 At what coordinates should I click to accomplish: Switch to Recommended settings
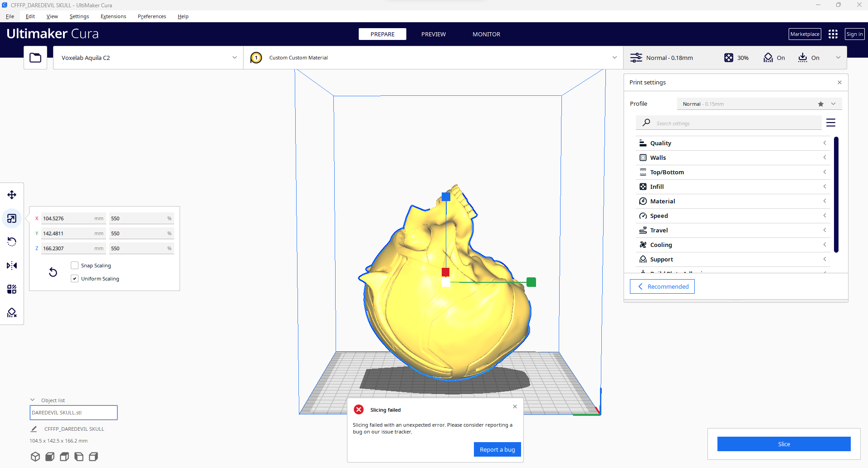(662, 286)
